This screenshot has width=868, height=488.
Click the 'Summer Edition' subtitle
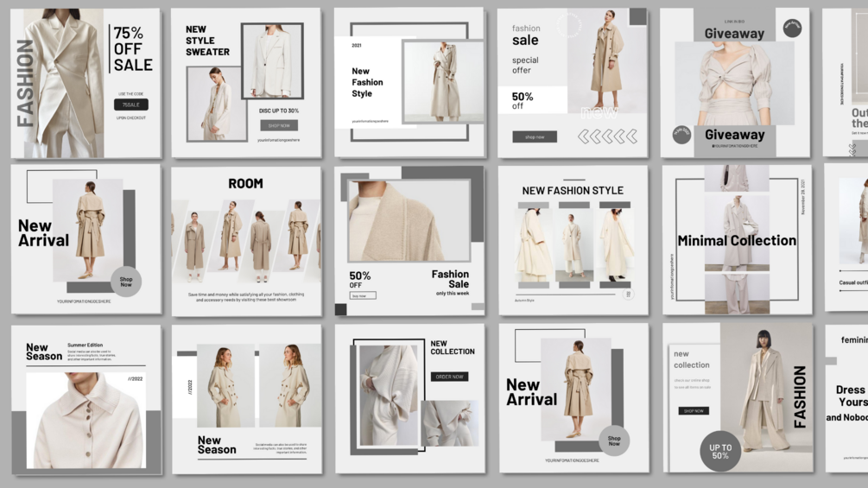click(x=85, y=345)
